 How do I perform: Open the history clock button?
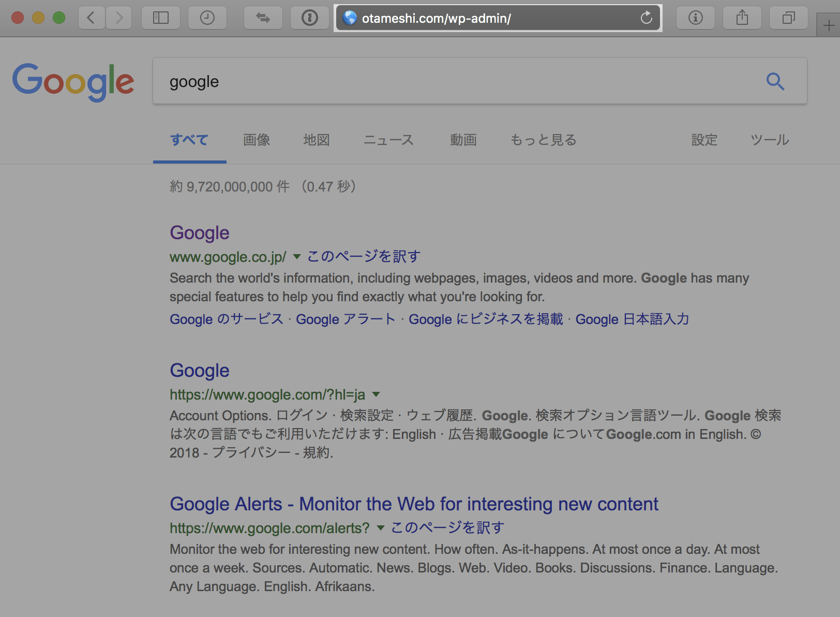point(207,18)
